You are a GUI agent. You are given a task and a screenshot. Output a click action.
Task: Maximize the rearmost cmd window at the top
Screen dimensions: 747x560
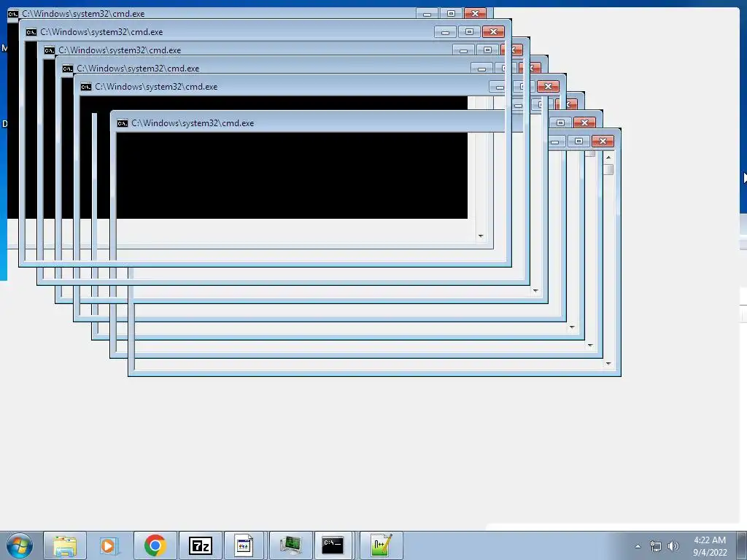click(451, 13)
